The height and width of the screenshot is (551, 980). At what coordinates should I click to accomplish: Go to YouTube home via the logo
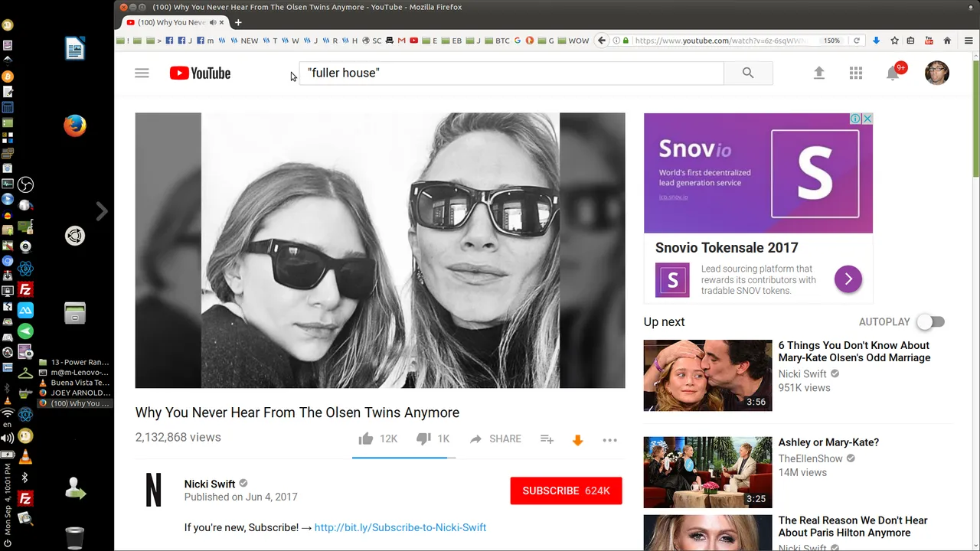(x=200, y=73)
